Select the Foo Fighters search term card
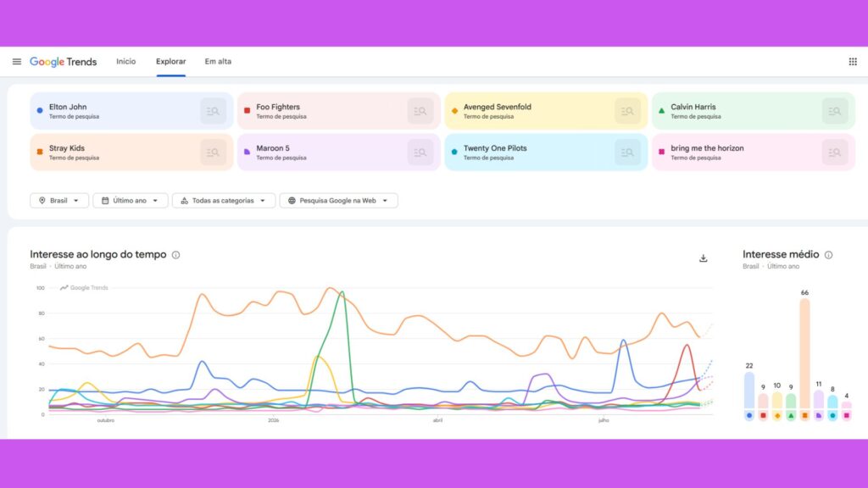 (339, 111)
